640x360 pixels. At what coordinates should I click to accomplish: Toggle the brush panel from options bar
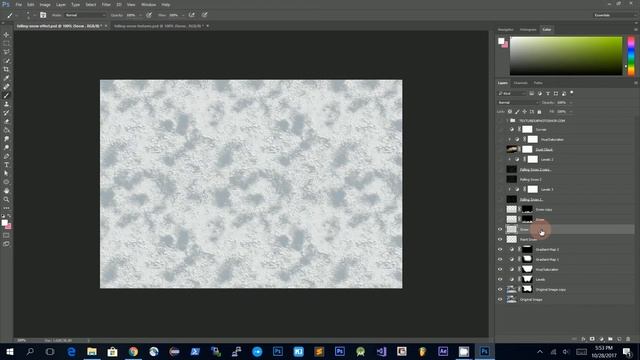coord(43,15)
